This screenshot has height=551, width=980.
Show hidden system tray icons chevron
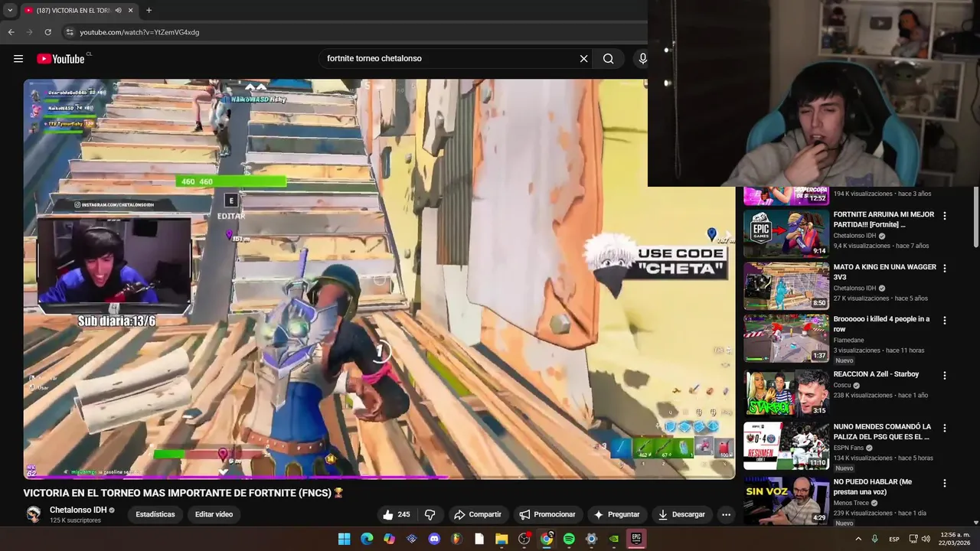(x=858, y=539)
